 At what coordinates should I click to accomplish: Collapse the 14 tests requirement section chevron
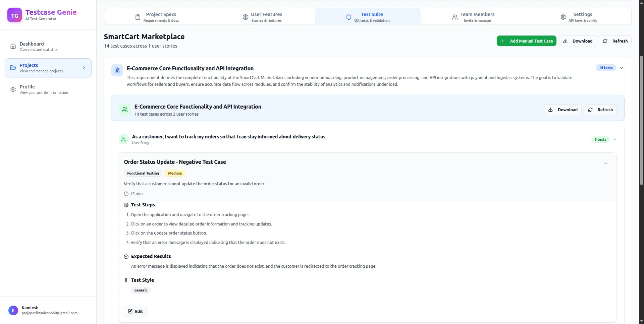622,68
